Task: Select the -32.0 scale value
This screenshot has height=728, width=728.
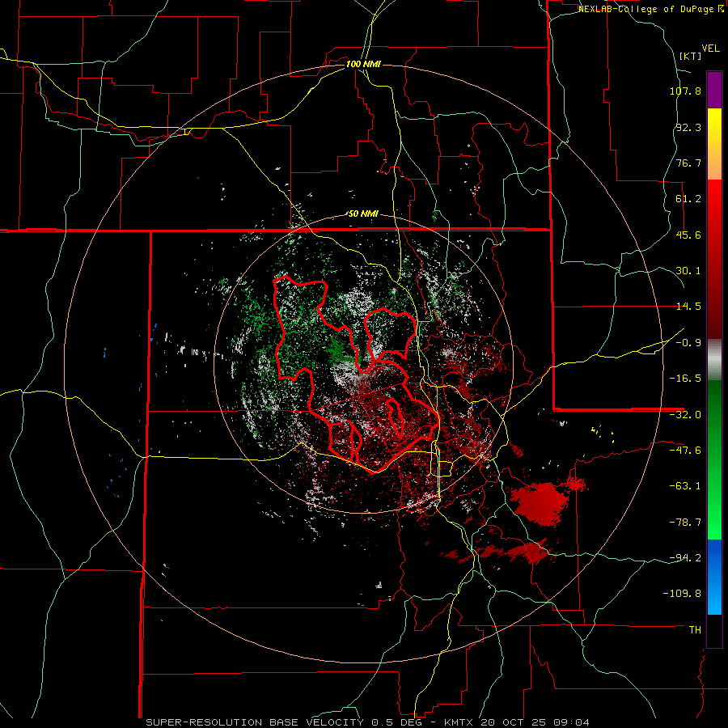Action: [x=685, y=415]
